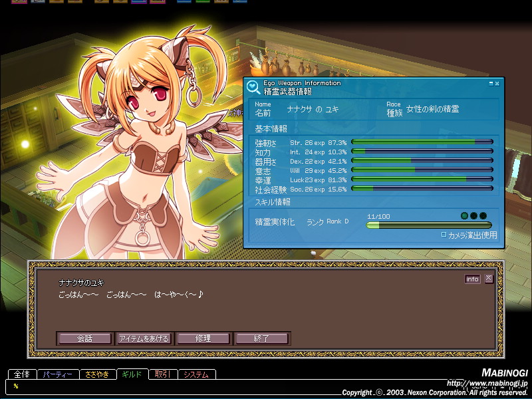The image size is (532, 399).
Task: Click the 修理 repair button
Action: point(203,338)
